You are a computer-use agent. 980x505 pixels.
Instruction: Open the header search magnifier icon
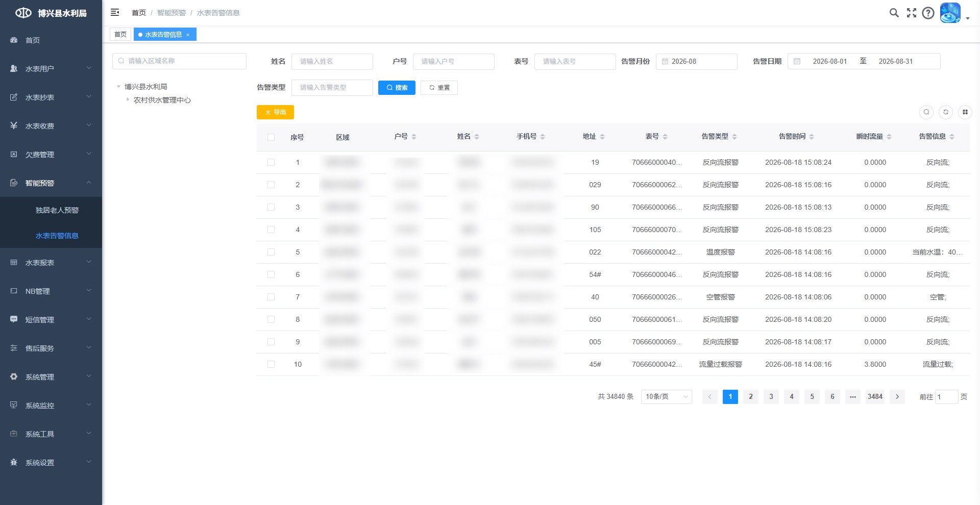point(894,13)
